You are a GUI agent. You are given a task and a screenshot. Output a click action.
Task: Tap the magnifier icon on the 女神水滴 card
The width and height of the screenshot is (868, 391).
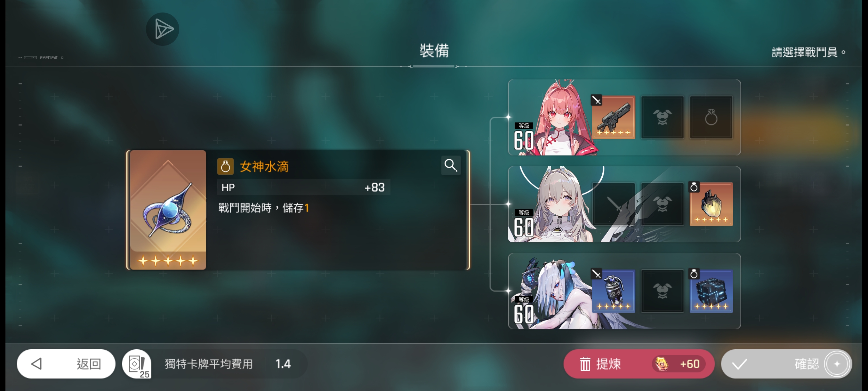451,165
